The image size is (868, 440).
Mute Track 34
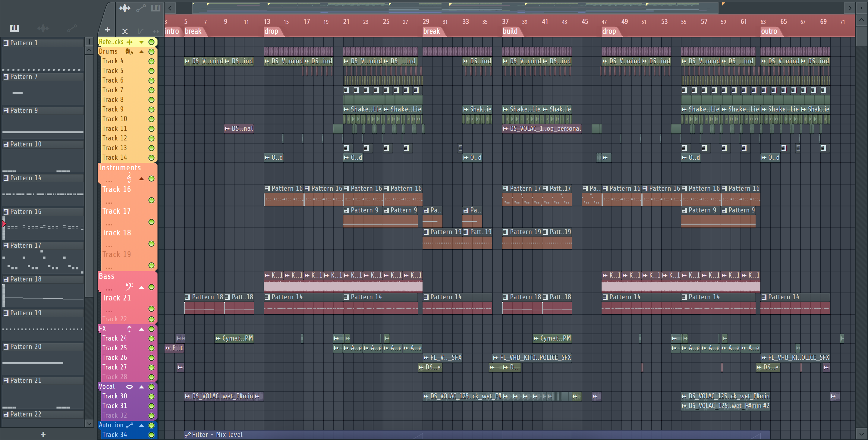152,435
